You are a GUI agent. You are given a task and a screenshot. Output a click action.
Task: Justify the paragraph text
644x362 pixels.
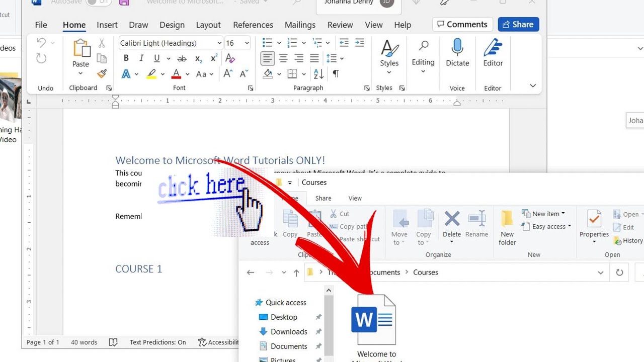pos(314,58)
